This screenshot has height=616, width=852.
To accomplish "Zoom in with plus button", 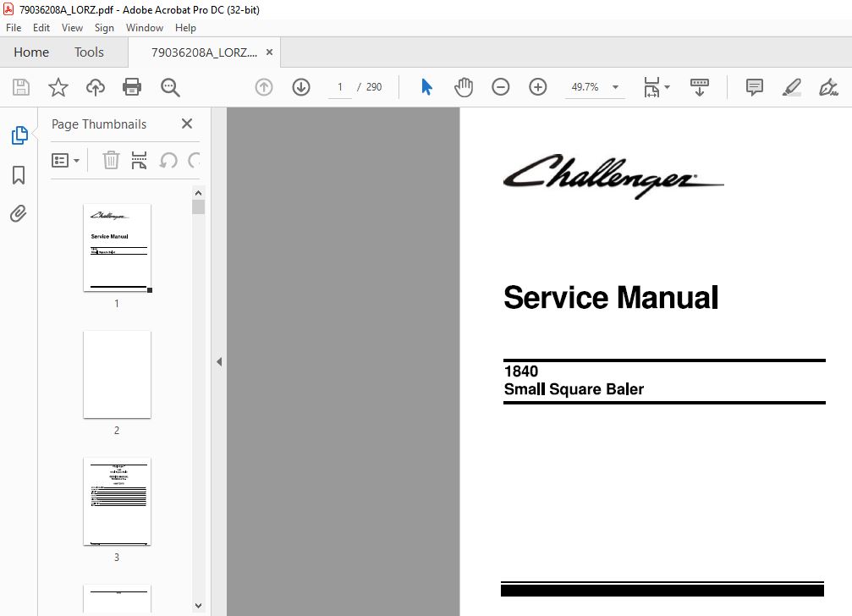I will coord(538,87).
